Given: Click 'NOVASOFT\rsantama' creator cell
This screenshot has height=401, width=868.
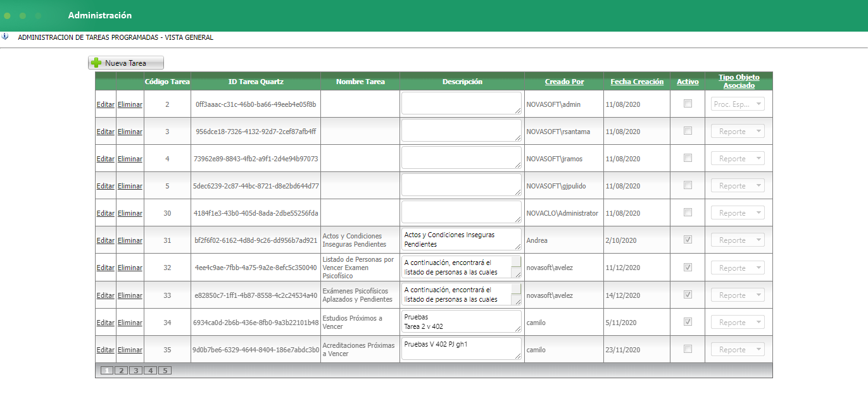Looking at the screenshot, I should [x=558, y=132].
